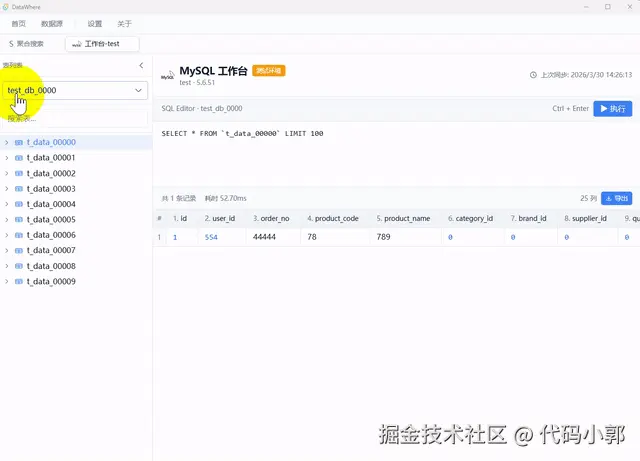Click table icon beside t_data_00005

19,219
